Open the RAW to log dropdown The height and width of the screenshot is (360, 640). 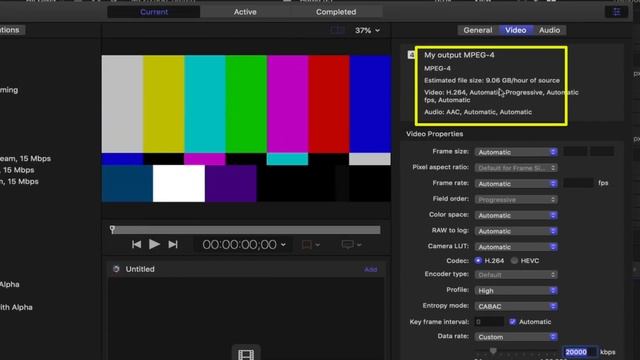516,231
